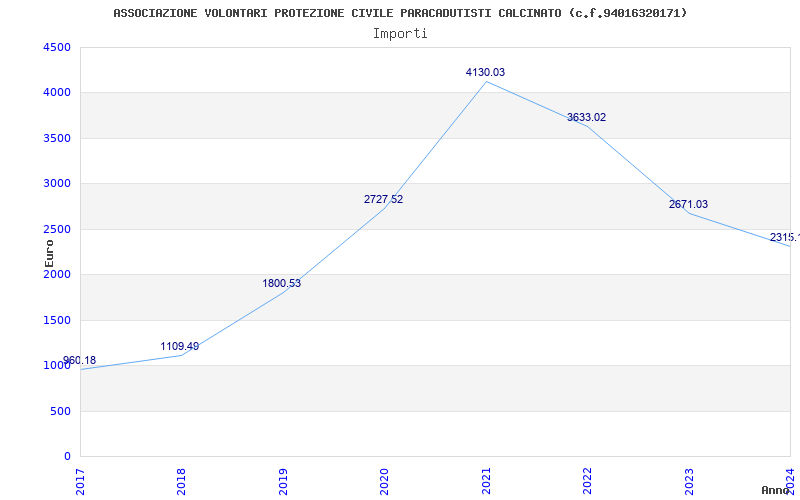Click the 2020 x-axis label
This screenshot has width=800, height=500.
click(x=384, y=481)
